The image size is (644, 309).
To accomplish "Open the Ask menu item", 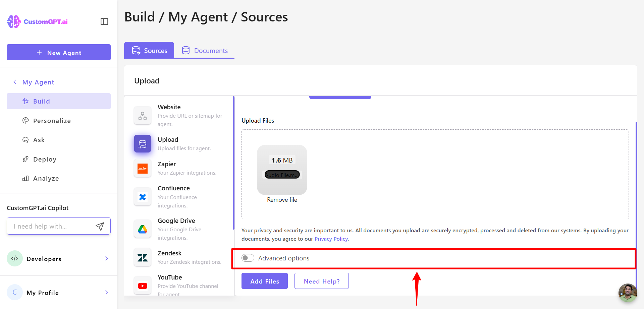I will click(x=59, y=140).
